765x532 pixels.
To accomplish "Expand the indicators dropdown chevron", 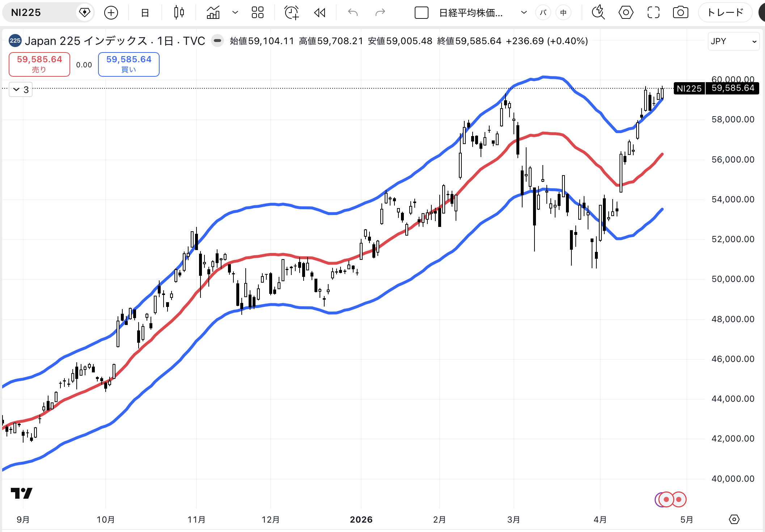I will [235, 13].
